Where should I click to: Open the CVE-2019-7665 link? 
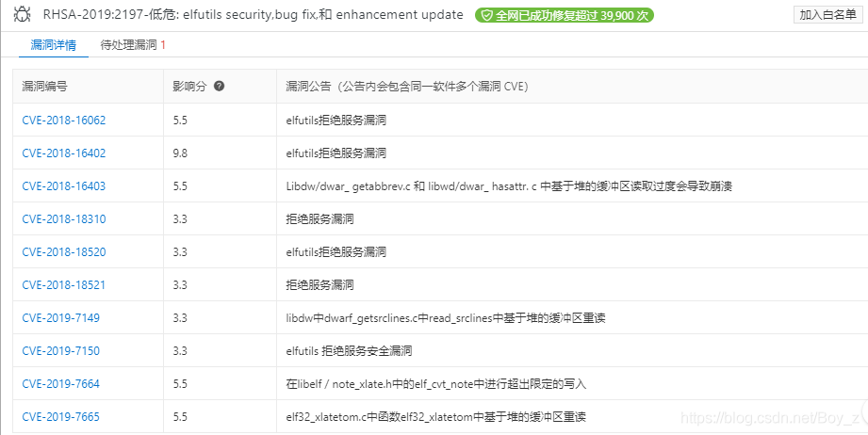[60, 417]
